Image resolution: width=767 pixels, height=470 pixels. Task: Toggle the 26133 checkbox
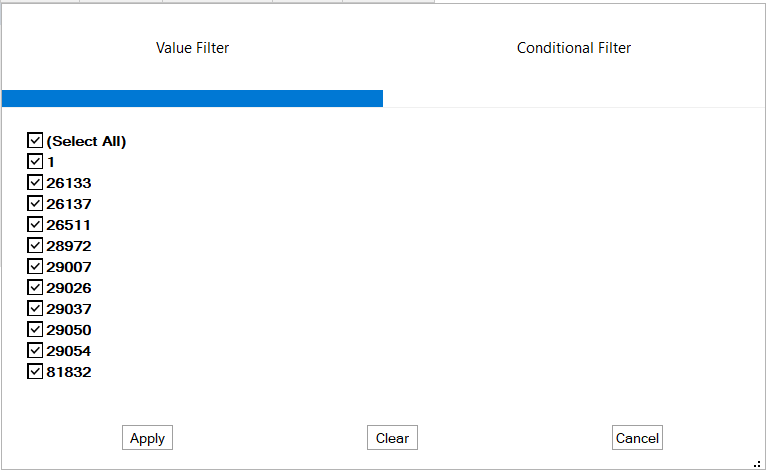click(x=35, y=183)
